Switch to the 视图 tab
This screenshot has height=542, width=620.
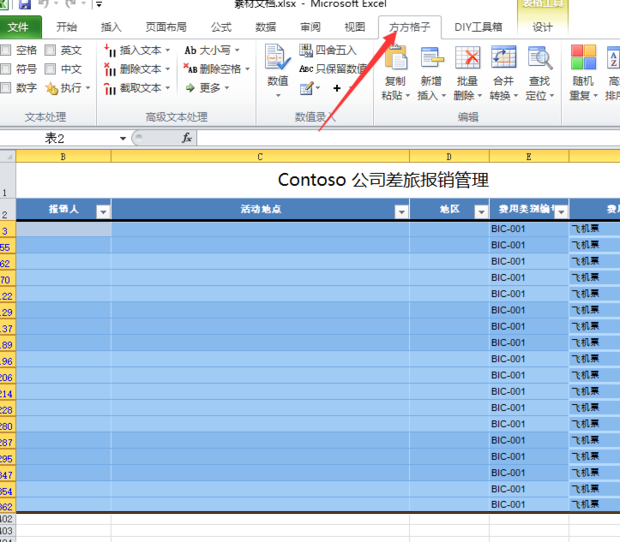355,27
